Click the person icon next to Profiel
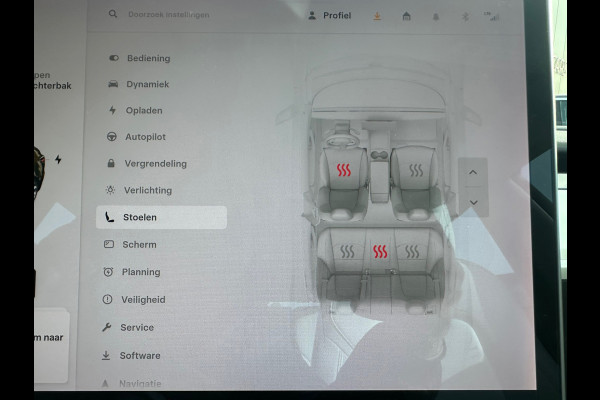 (312, 16)
